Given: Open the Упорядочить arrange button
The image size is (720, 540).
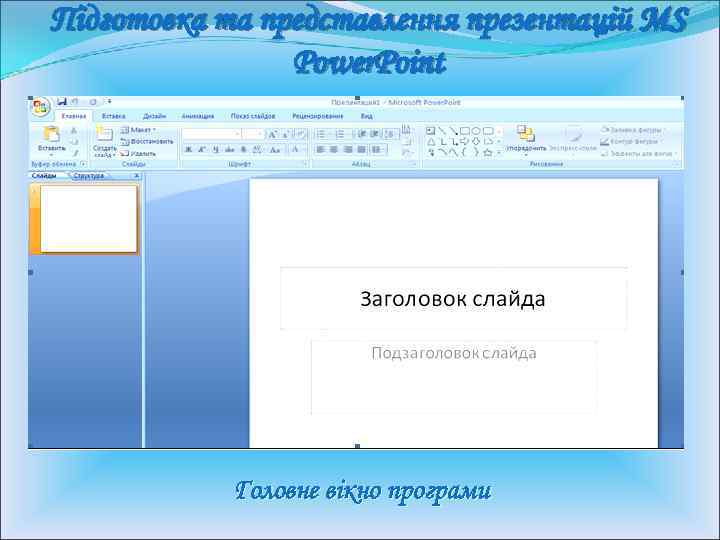Looking at the screenshot, I should click(526, 141).
